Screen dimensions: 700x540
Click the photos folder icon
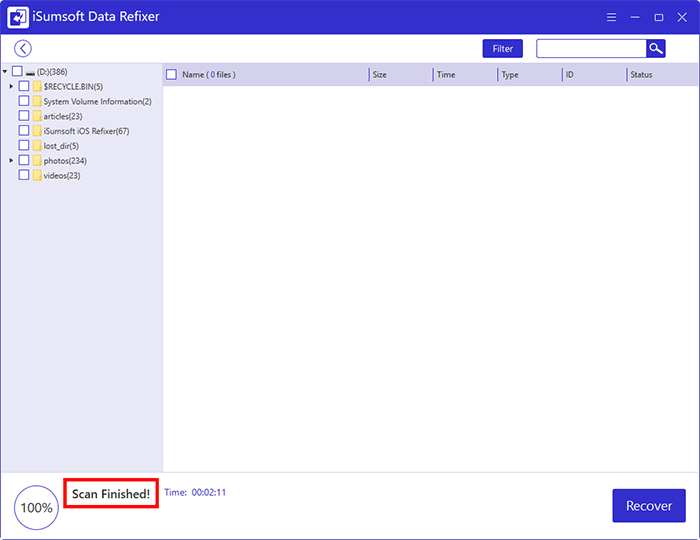37,160
